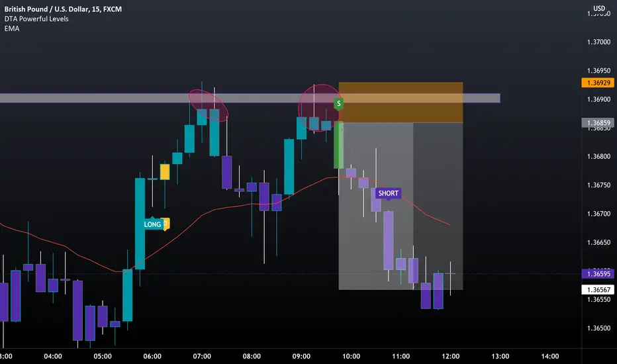Viewport: 617px width, 364px height.
Task: Click the SHORT signal label
Action: click(x=388, y=193)
